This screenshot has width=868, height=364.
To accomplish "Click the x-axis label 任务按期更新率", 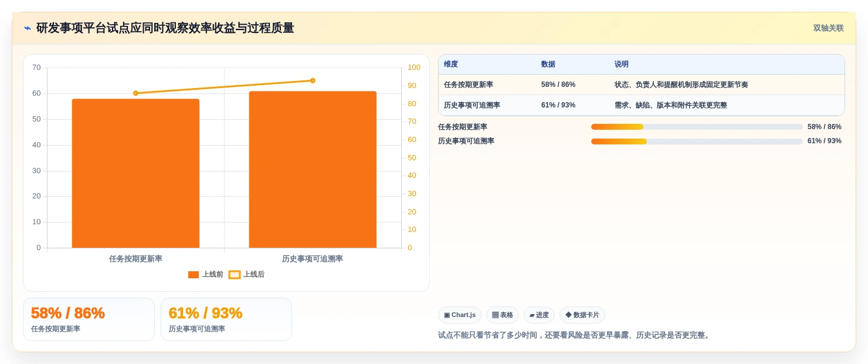I will [x=135, y=259].
